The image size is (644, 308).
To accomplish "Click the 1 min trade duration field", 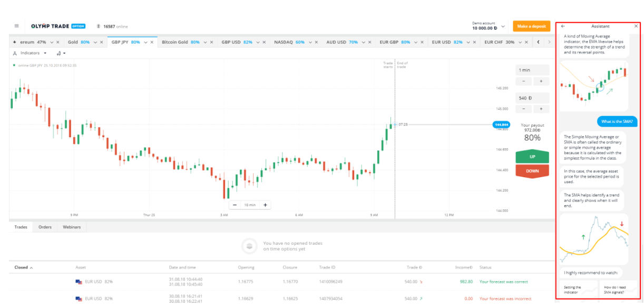I will click(x=532, y=70).
